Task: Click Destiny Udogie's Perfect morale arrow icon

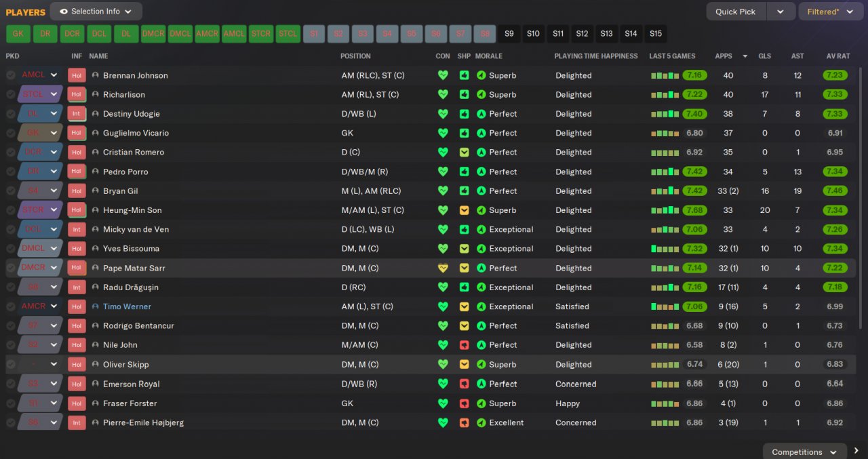Action: (481, 114)
